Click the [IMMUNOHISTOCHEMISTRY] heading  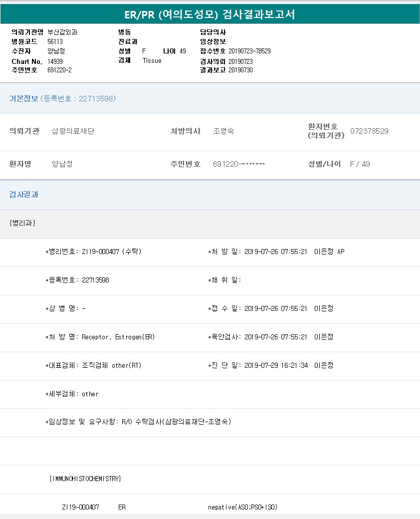coord(85,479)
